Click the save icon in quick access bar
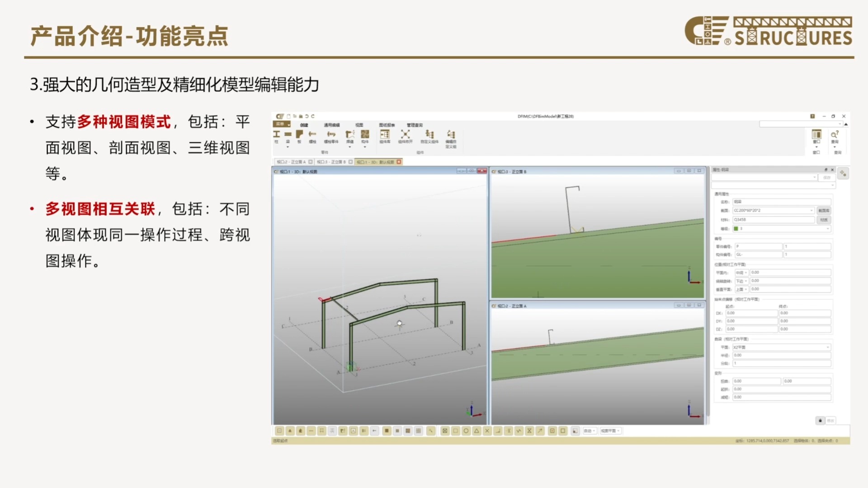 tap(301, 116)
